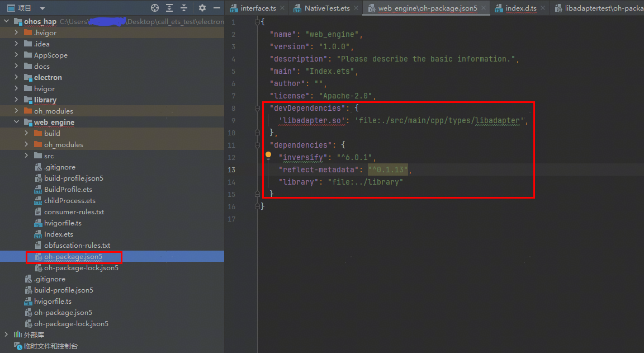Expand the AppScope folder
Image resolution: width=644 pixels, height=353 pixels.
(16, 55)
